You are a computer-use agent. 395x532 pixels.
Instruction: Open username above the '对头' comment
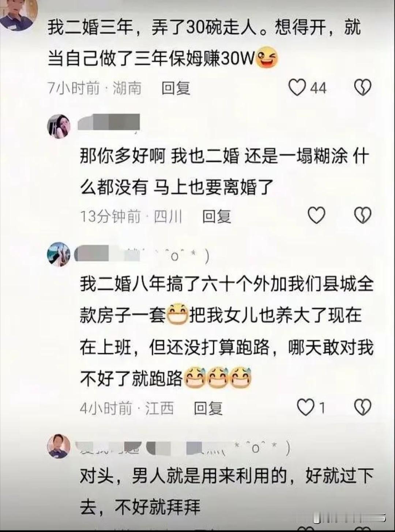(183, 448)
